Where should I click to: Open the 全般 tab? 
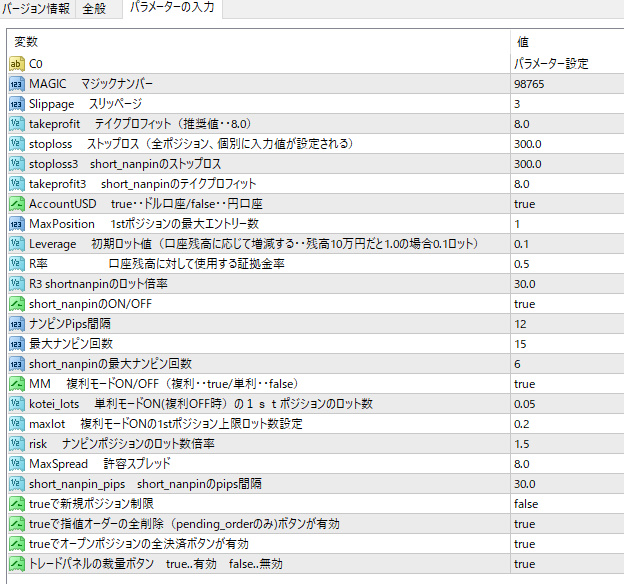pyautogui.click(x=95, y=8)
